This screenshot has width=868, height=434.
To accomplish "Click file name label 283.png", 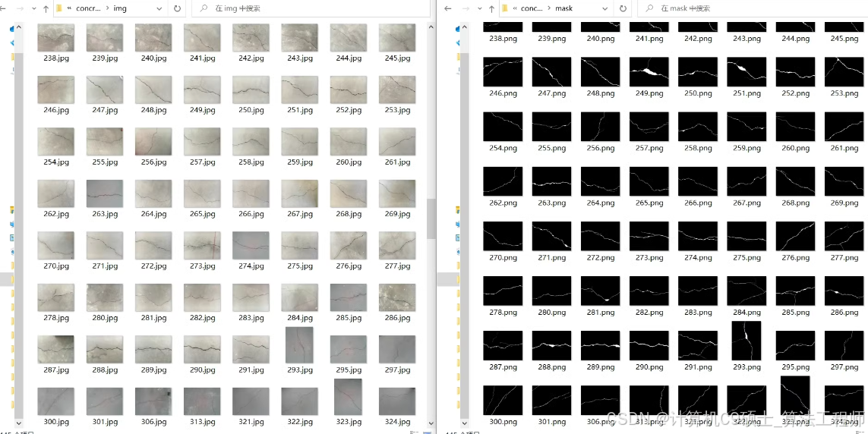I will (698, 313).
